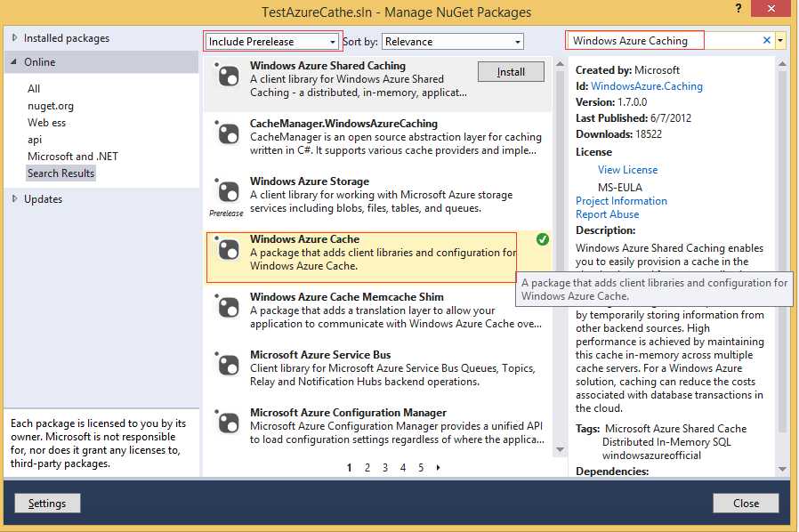The width and height of the screenshot is (799, 532).
Task: Go to results page 3
Action: pyautogui.click(x=384, y=467)
